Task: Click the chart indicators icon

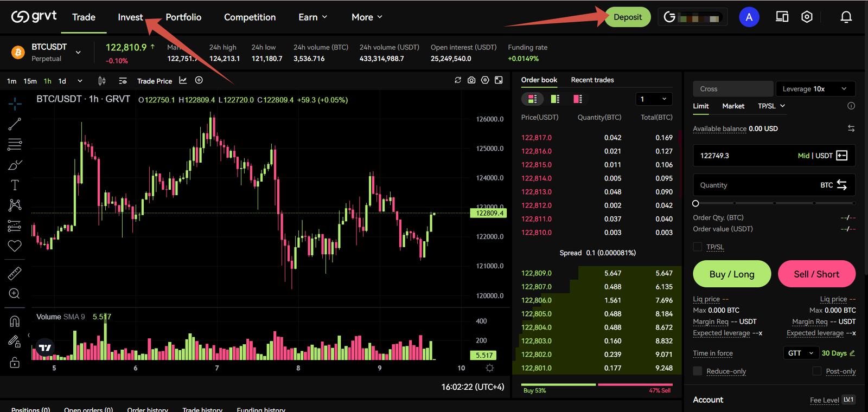Action: click(183, 80)
